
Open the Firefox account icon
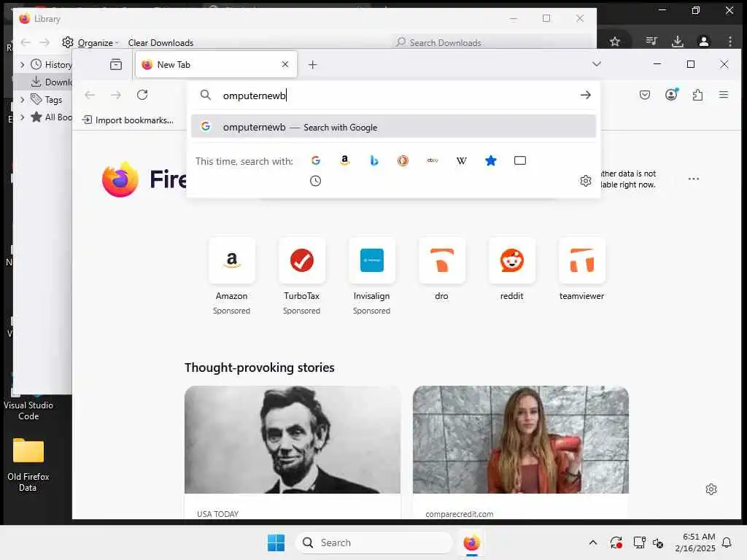point(671,95)
